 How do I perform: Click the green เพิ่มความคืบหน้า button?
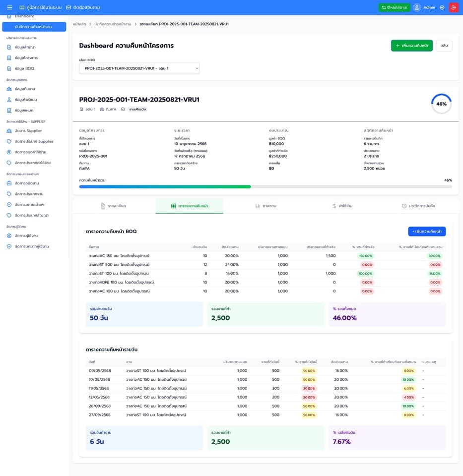tap(412, 46)
